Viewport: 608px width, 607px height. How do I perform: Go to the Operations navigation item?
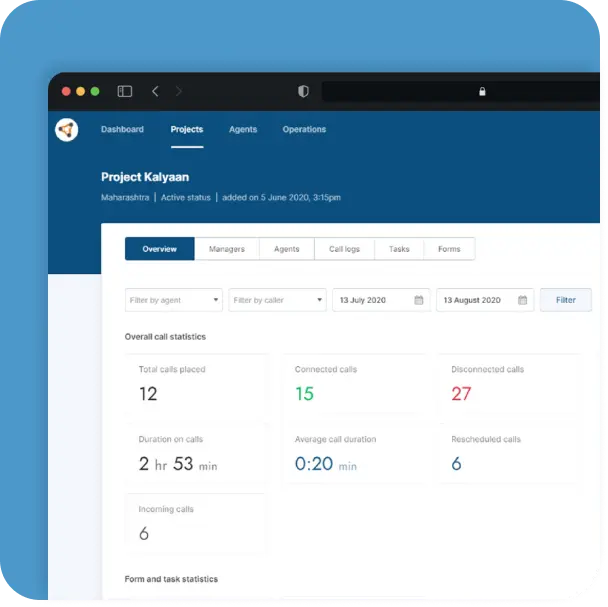tap(304, 130)
